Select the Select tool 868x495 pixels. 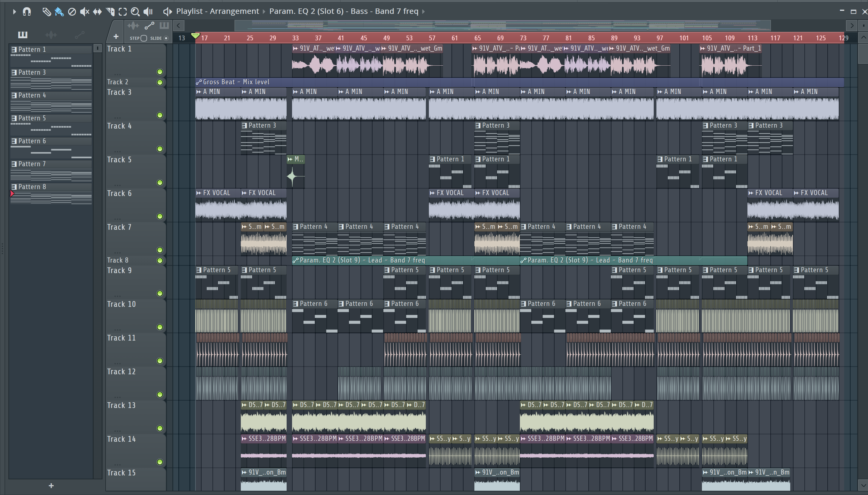coord(122,11)
